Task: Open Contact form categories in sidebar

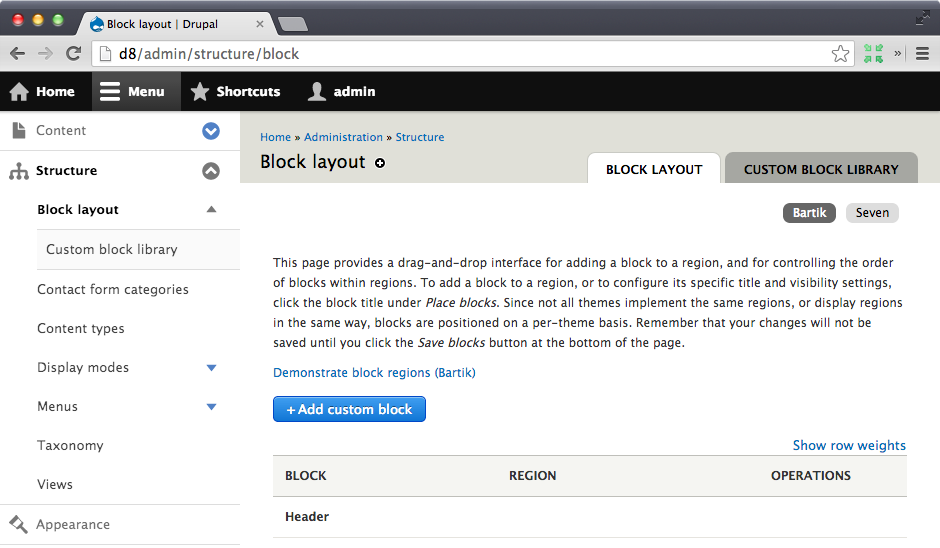Action: coord(113,290)
